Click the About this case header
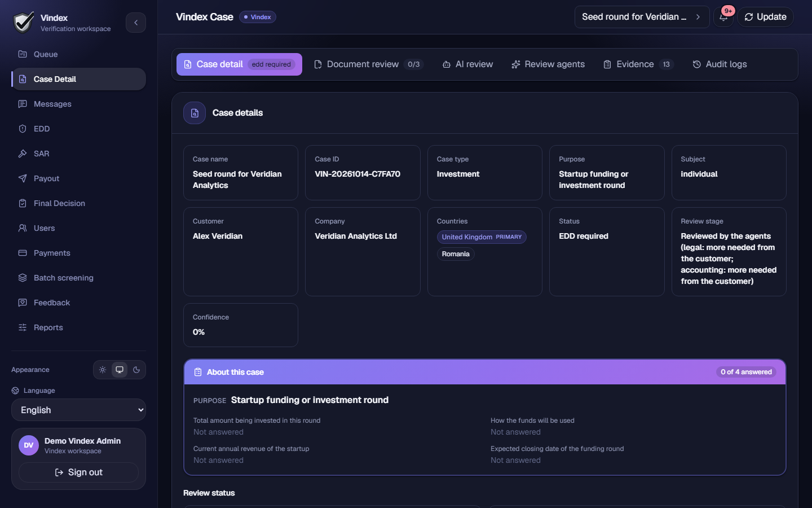The width and height of the screenshot is (812, 508). (x=485, y=372)
